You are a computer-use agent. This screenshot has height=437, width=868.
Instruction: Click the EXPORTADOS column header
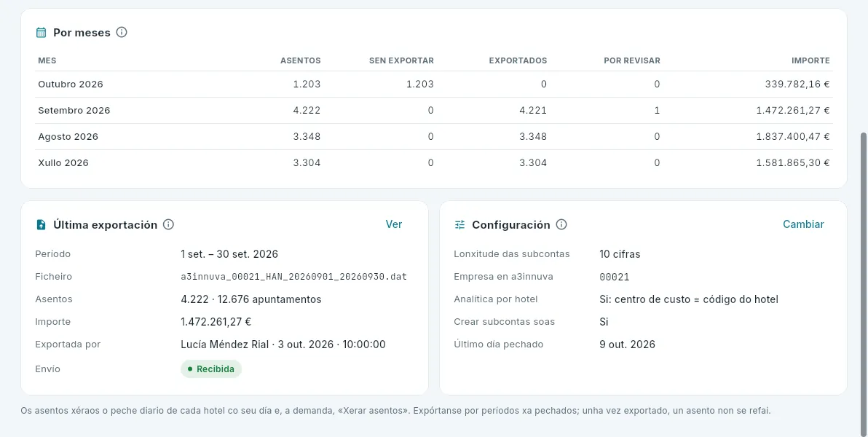coord(518,60)
